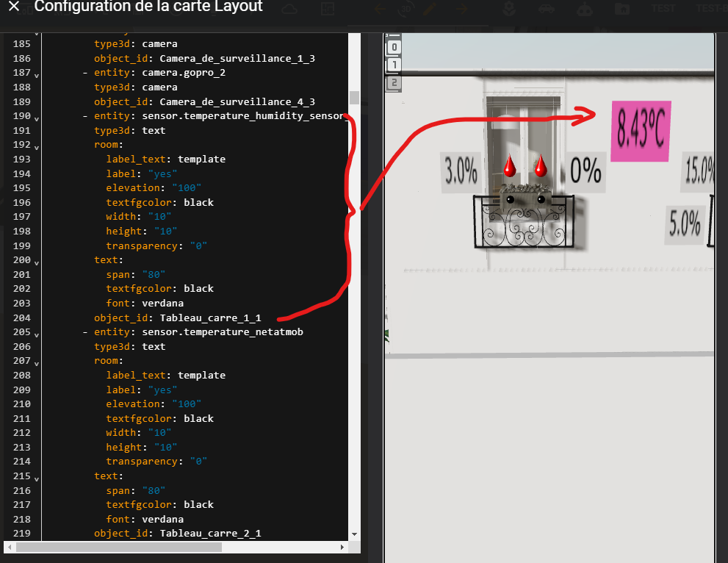This screenshot has width=728, height=563.
Task: Click the 5.0% label in preview
Action: click(x=685, y=223)
